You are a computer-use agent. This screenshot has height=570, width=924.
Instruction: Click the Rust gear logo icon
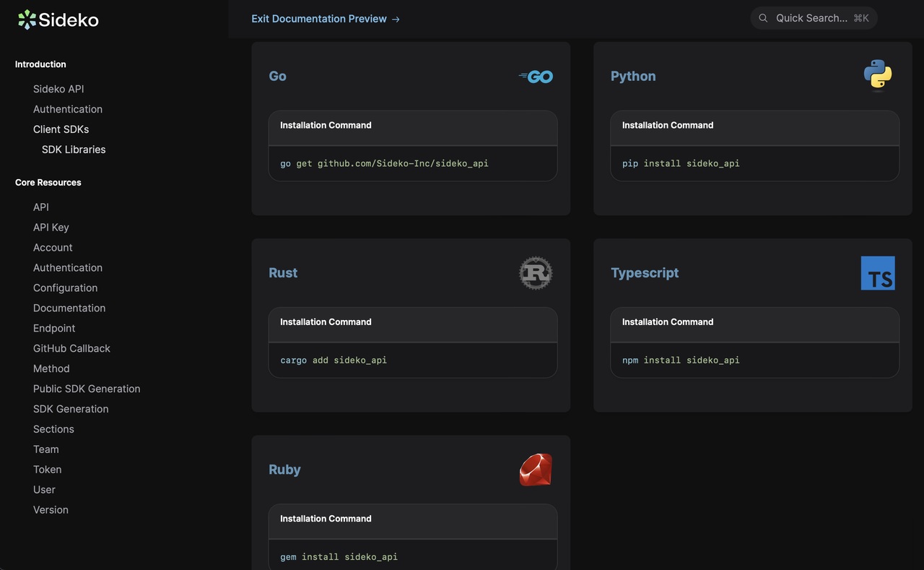tap(536, 273)
